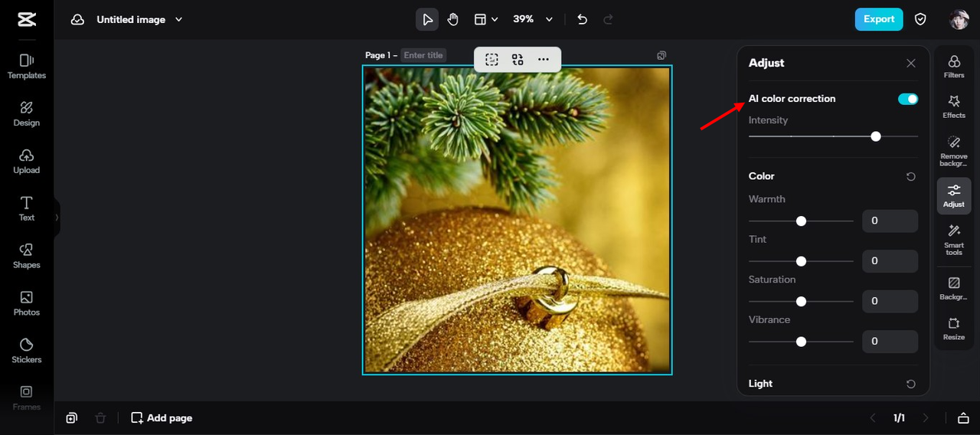Image resolution: width=980 pixels, height=435 pixels.
Task: Open the user profile avatar
Action: coord(959,19)
